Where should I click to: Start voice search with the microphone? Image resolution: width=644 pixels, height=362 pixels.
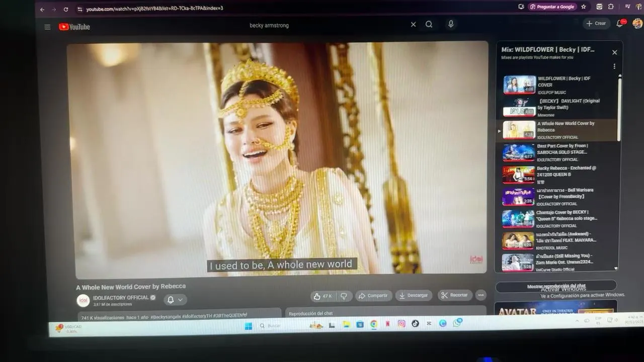(x=451, y=24)
